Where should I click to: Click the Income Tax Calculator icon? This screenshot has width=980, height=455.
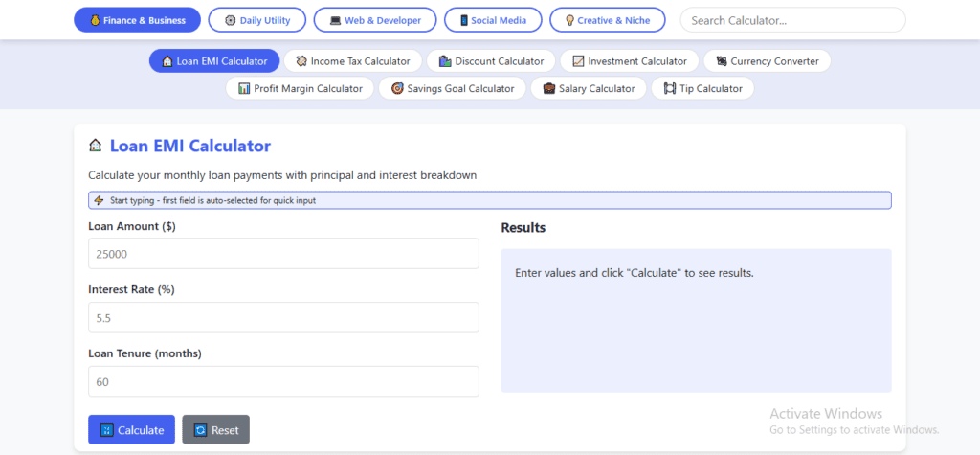coord(301,61)
